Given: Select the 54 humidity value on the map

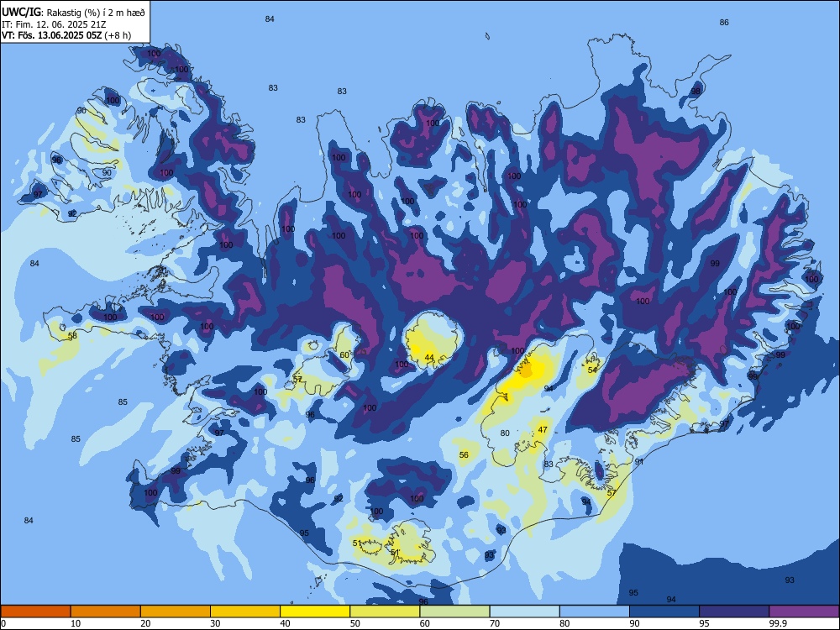Looking at the screenshot, I should 592,370.
